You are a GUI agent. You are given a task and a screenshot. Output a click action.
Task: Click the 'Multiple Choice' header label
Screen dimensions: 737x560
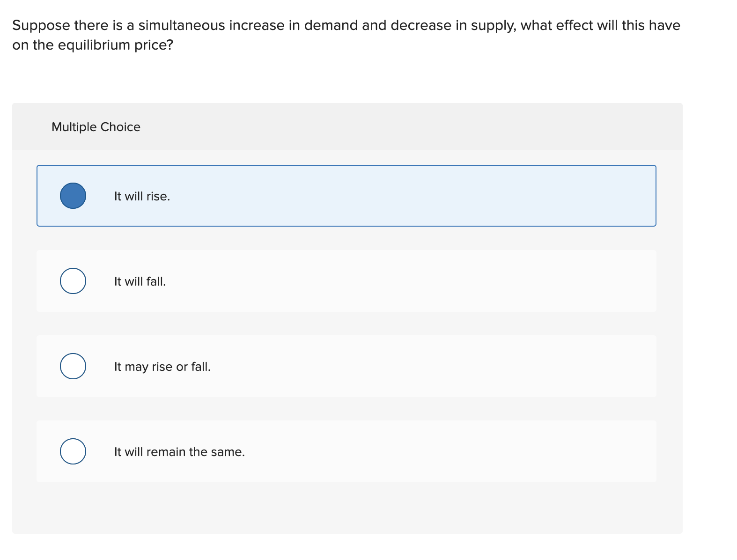coord(96,126)
